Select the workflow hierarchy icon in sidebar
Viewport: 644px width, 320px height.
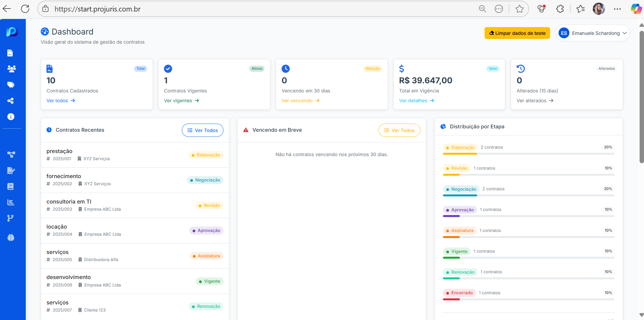(11, 154)
